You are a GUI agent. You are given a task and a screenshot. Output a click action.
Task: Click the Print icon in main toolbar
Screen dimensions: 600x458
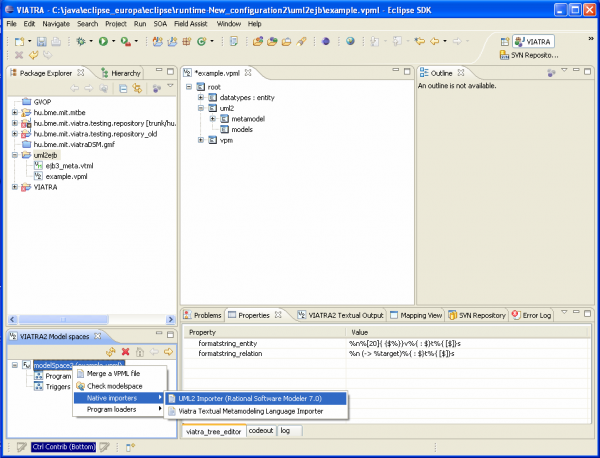click(56, 41)
